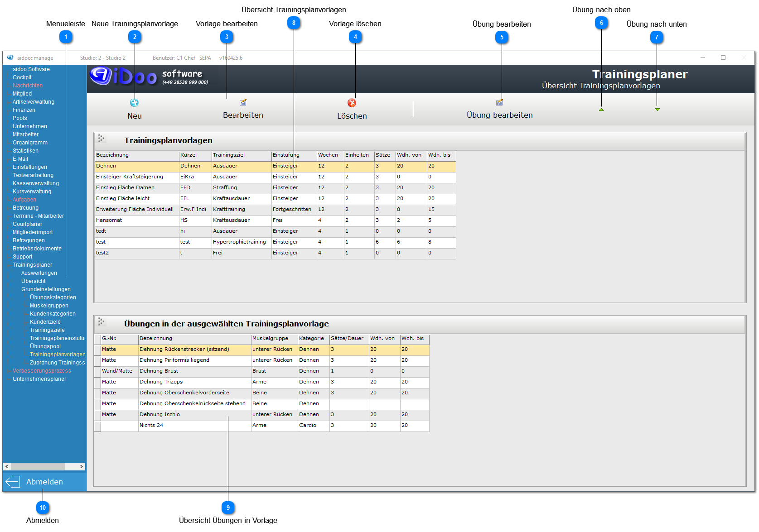
Task: Select the Hansomat template row
Action: (276, 220)
